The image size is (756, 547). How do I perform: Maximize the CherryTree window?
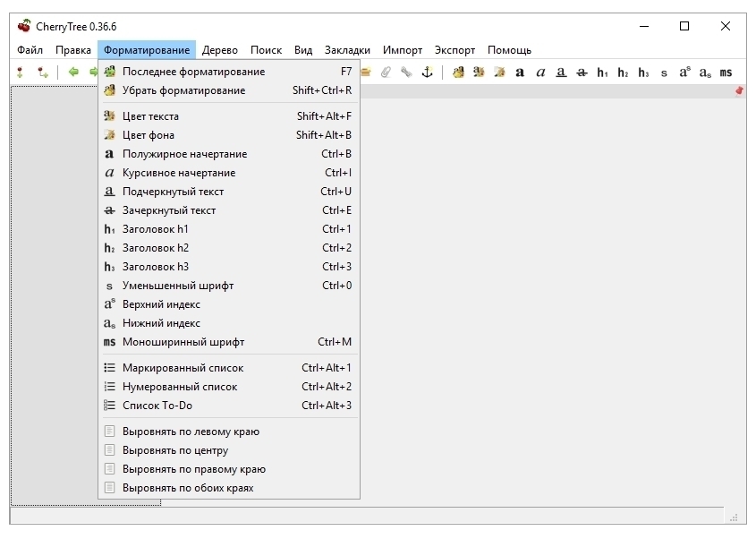coord(684,26)
